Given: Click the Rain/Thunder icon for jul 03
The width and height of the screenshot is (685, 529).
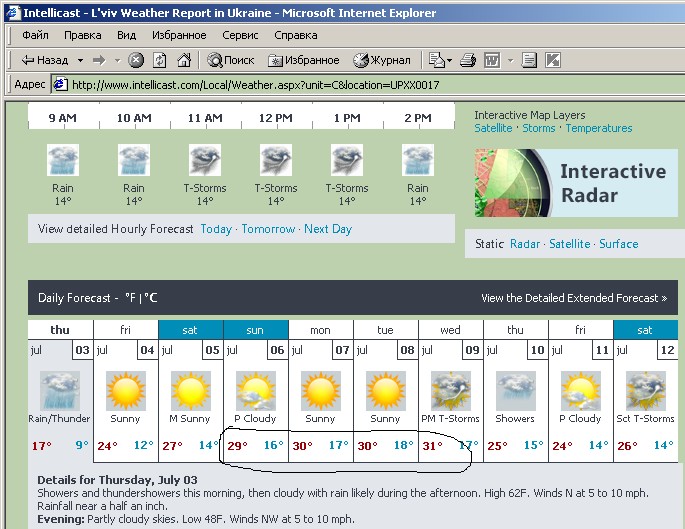Looking at the screenshot, I should (60, 391).
